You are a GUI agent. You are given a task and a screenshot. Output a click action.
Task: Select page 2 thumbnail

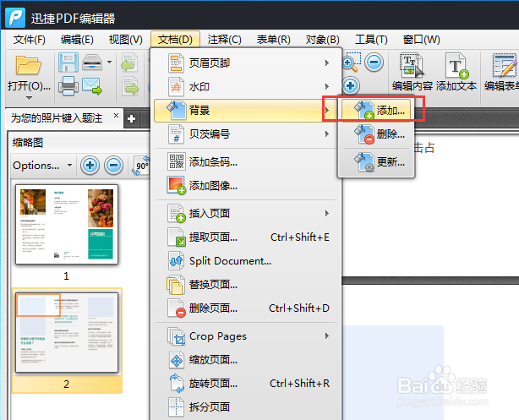[67, 333]
